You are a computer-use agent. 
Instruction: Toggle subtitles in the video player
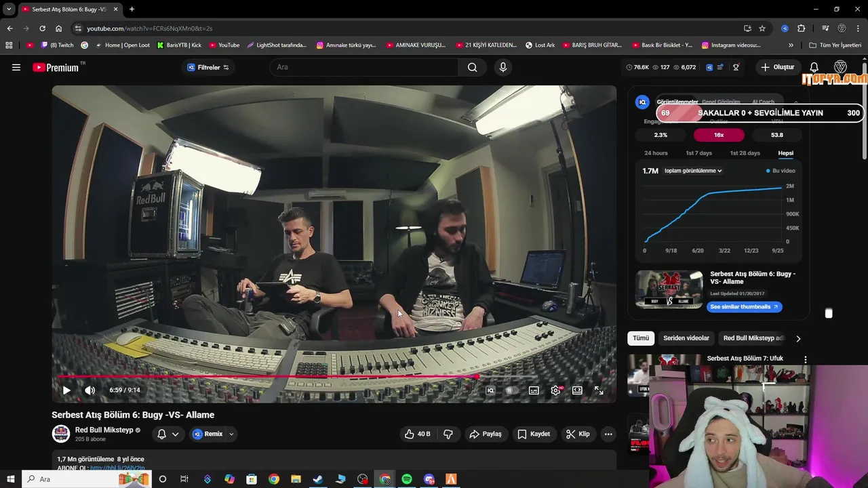pos(534,390)
